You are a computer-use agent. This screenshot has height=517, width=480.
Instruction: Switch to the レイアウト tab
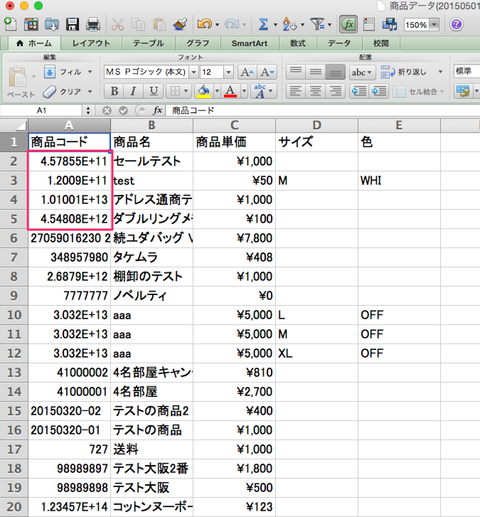[x=91, y=43]
